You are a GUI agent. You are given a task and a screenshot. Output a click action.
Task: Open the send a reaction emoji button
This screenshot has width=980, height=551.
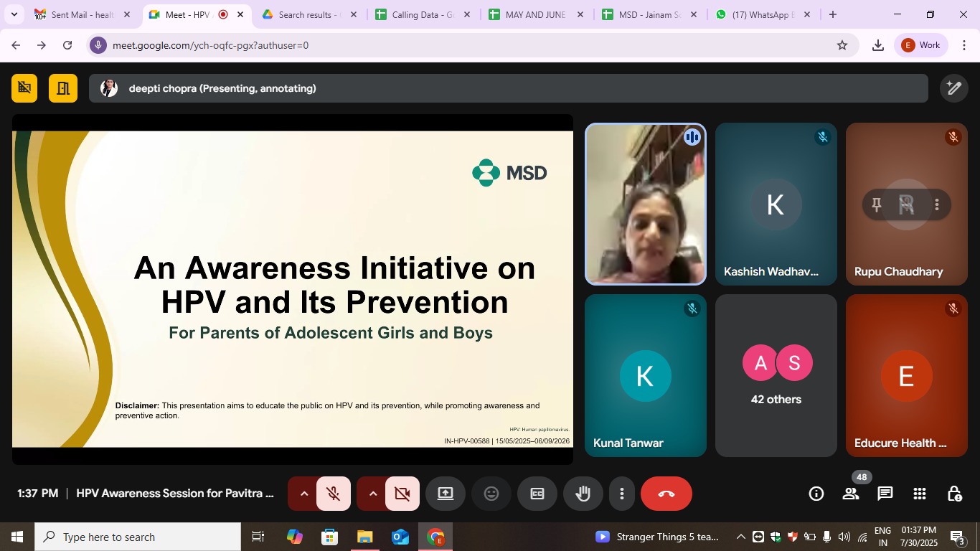[x=491, y=494]
